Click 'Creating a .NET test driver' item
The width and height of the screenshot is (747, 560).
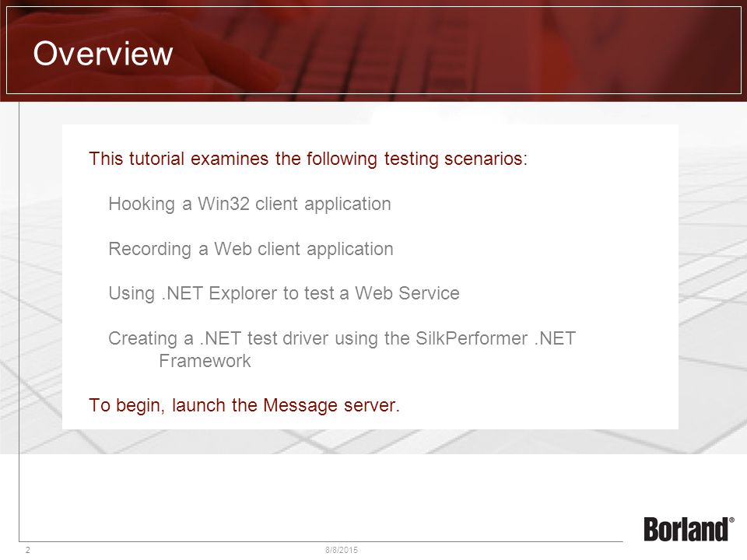342,349
